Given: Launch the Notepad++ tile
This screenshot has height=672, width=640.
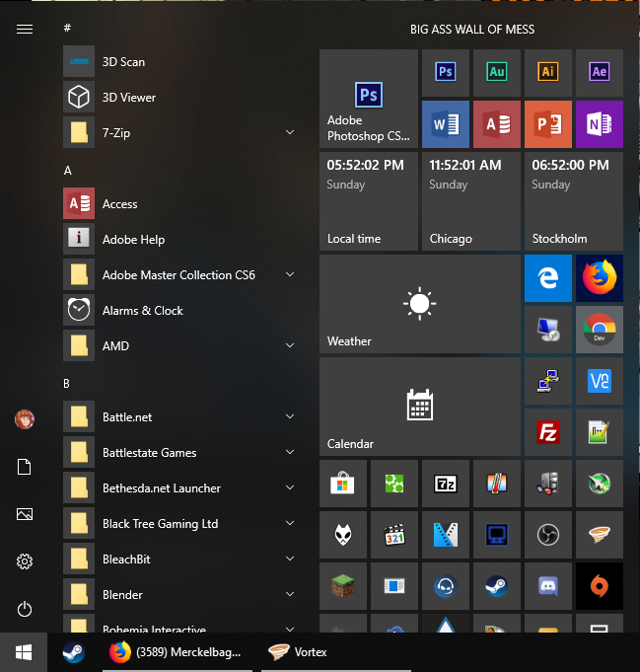Looking at the screenshot, I should (x=600, y=432).
